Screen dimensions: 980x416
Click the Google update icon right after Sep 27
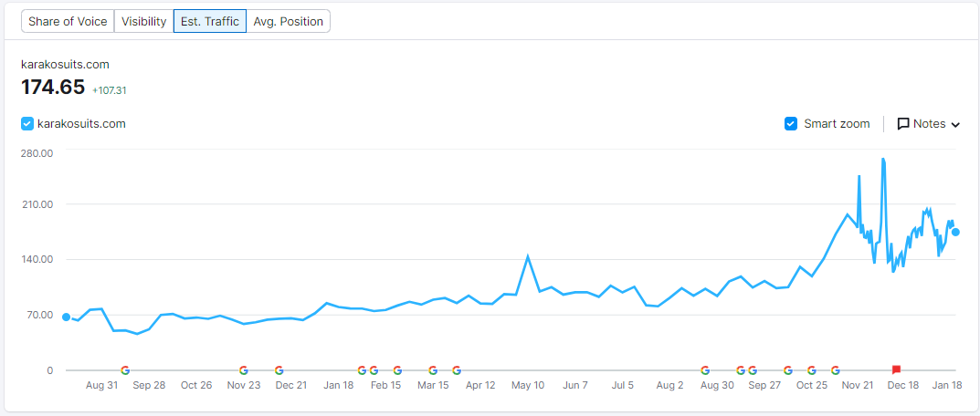click(787, 370)
